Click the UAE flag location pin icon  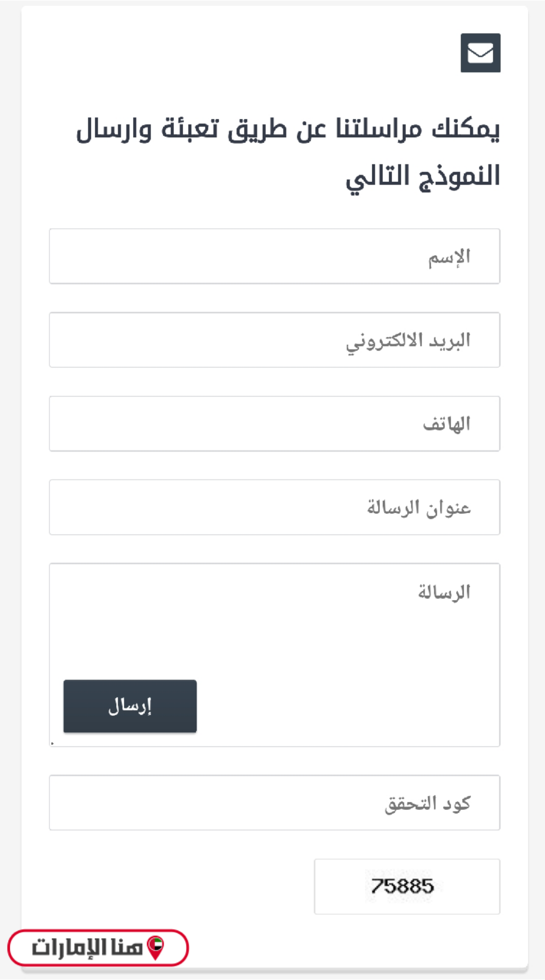[156, 947]
